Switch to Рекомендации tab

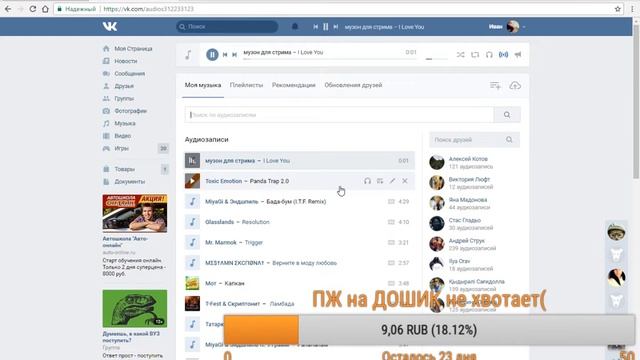293,85
